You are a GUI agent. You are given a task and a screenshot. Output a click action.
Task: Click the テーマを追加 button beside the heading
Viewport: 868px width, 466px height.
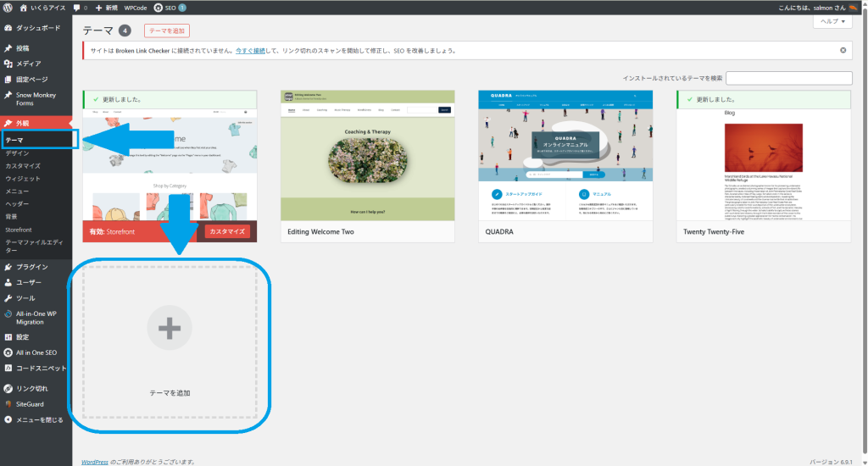point(166,31)
